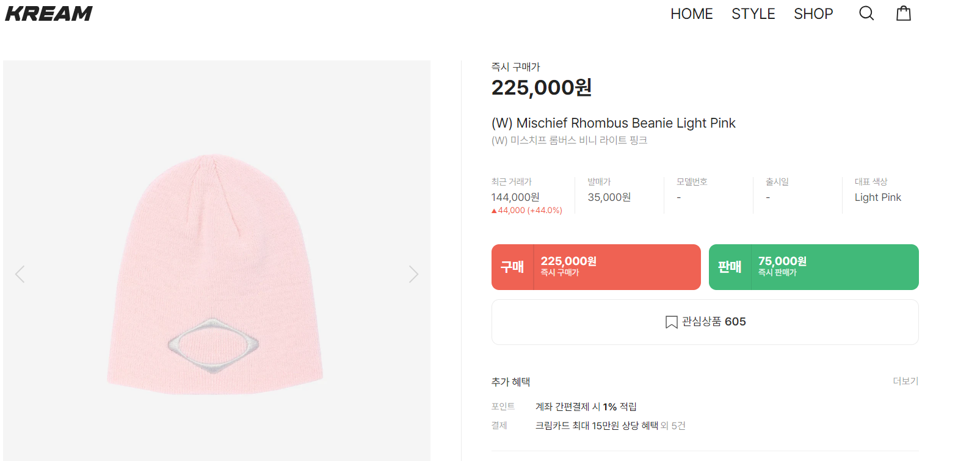Open the 크림카드 최대 15만원 benefit
This screenshot has height=461, width=980.
click(x=596, y=426)
